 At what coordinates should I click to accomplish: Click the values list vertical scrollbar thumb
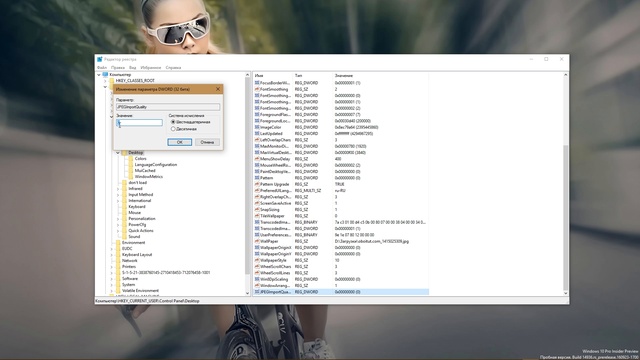point(565,217)
